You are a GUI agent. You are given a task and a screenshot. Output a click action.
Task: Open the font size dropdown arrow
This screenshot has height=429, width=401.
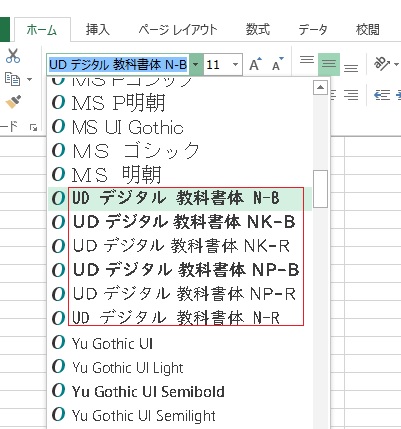tap(235, 64)
